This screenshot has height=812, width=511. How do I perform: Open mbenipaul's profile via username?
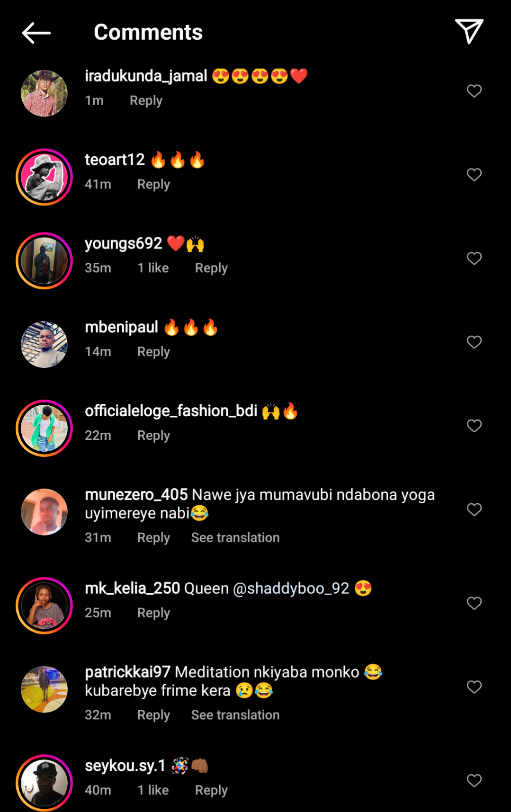tap(121, 327)
